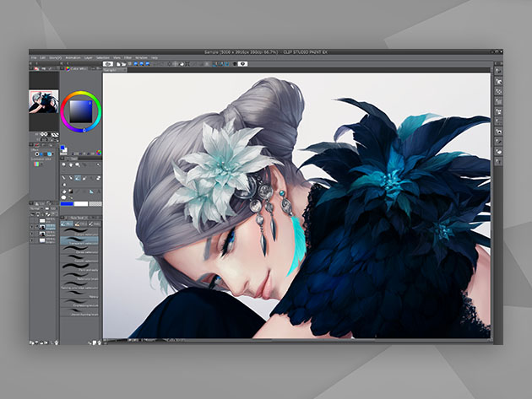Image resolution: width=532 pixels, height=399 pixels.
Task: Click the Open file icon in command bar
Action: coord(123,64)
